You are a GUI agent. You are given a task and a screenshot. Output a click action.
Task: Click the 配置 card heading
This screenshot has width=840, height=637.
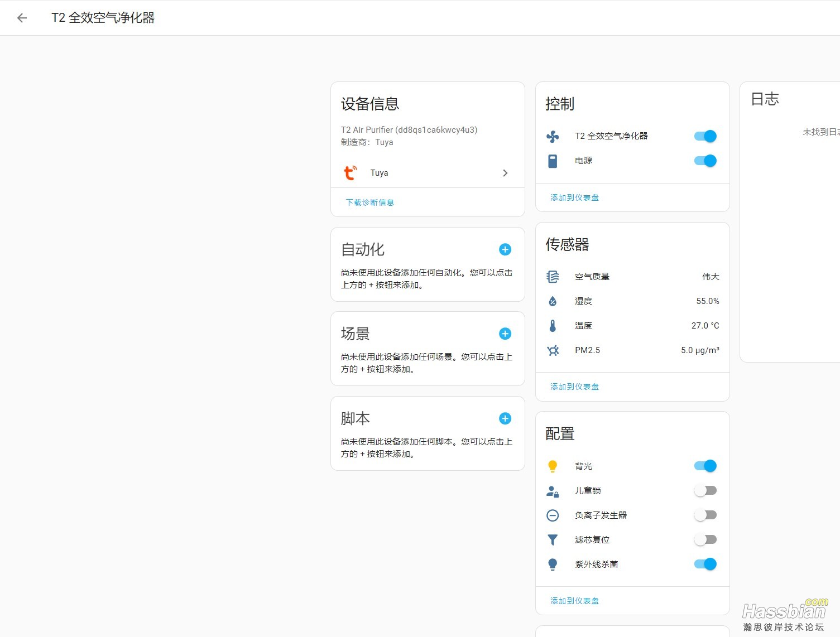560,433
